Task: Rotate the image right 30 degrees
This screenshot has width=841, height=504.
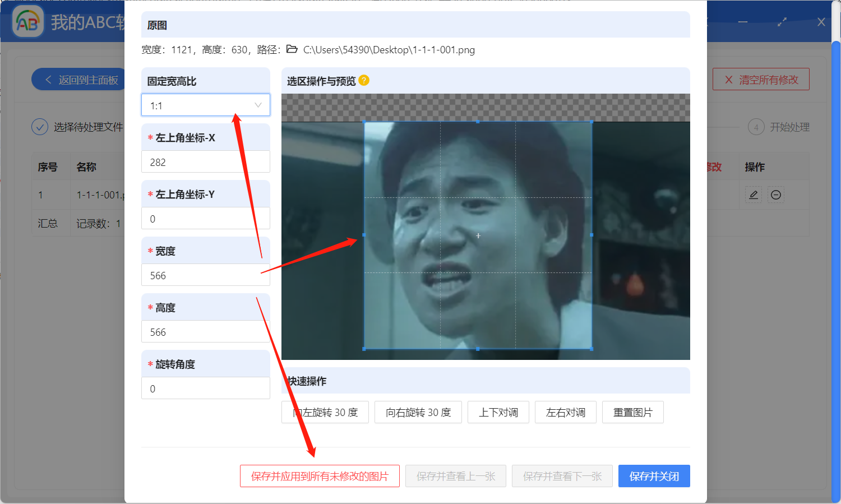Action: pos(418,412)
